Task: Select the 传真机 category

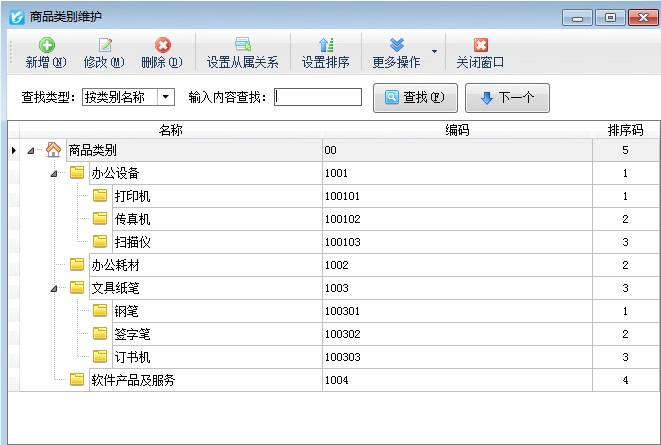Action: pyautogui.click(x=132, y=219)
